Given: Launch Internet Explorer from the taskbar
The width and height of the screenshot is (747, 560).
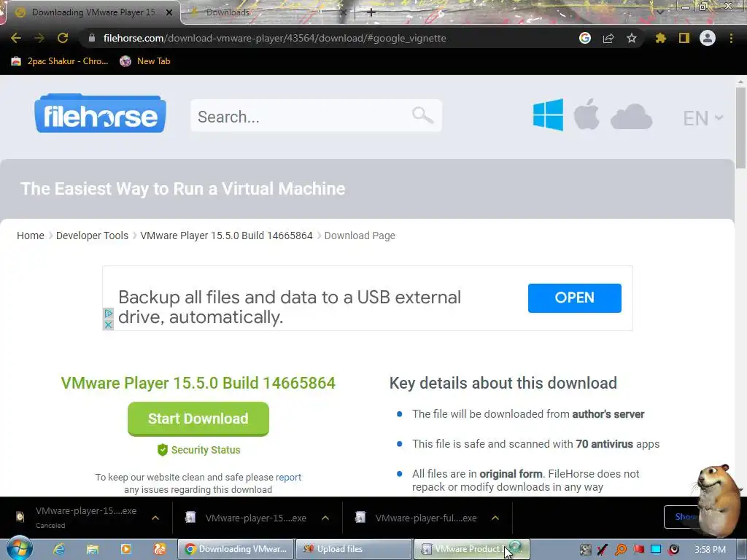Looking at the screenshot, I should click(x=59, y=549).
